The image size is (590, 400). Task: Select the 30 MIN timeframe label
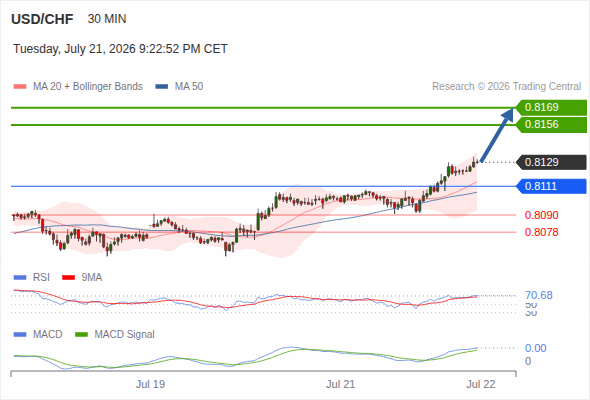coord(107,19)
